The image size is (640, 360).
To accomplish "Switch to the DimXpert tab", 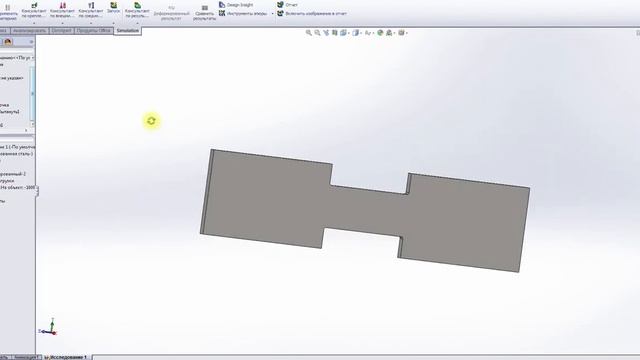I will [61, 31].
